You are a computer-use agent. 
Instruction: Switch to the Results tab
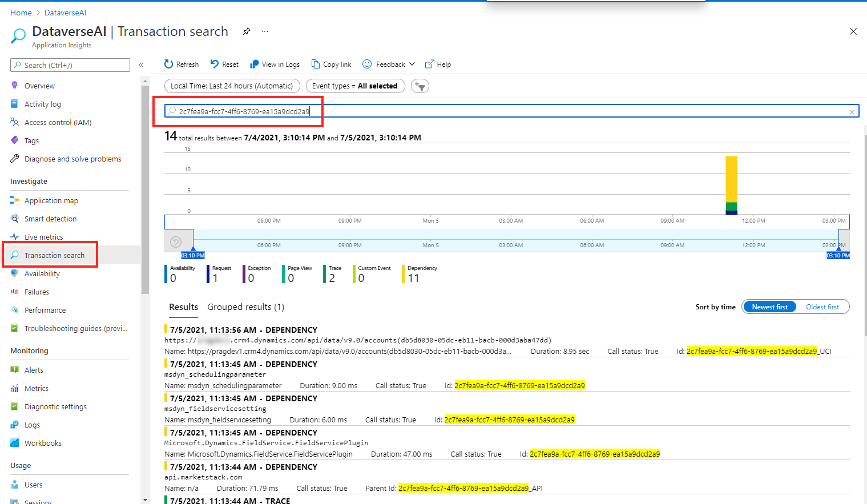pos(183,307)
